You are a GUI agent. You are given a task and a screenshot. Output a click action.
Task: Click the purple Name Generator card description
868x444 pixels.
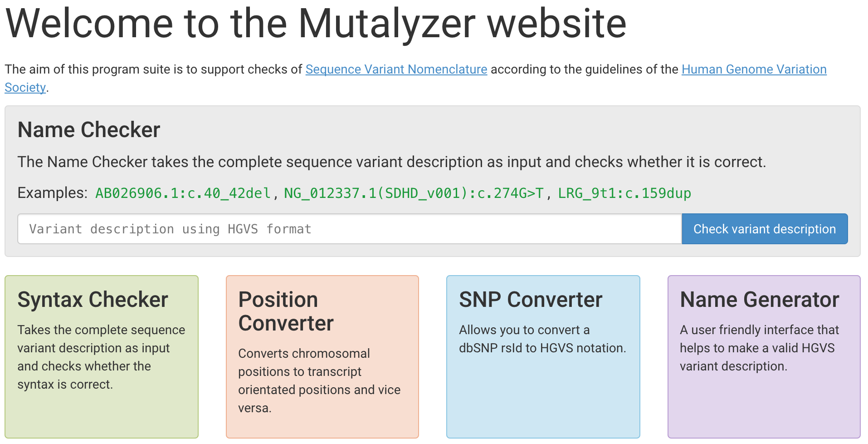pyautogui.click(x=759, y=348)
